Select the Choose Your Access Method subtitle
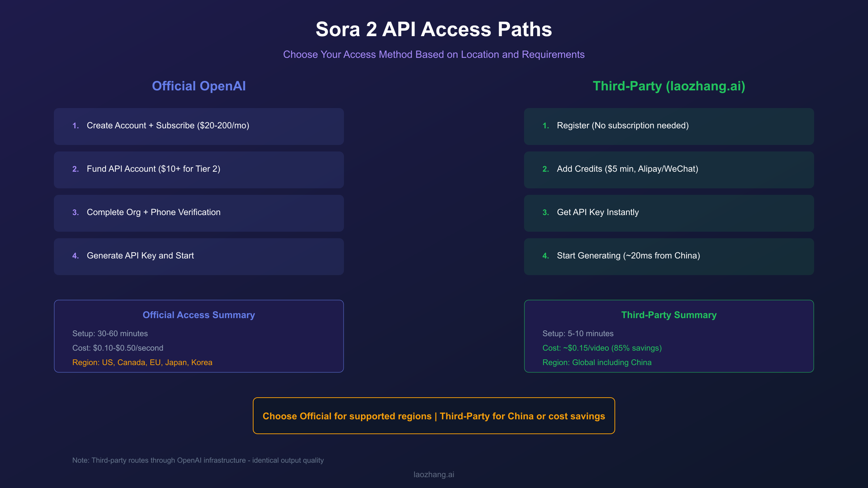This screenshot has width=868, height=488. [x=434, y=54]
